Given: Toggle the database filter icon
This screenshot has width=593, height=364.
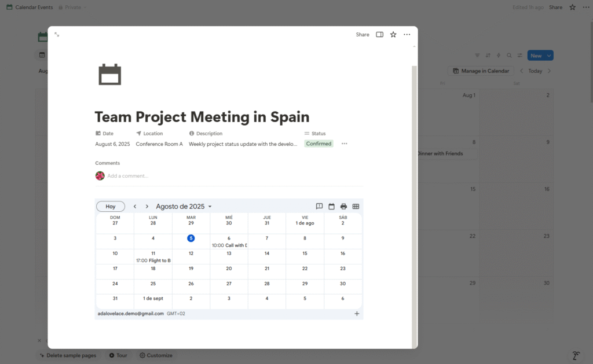Looking at the screenshot, I should tap(478, 55).
